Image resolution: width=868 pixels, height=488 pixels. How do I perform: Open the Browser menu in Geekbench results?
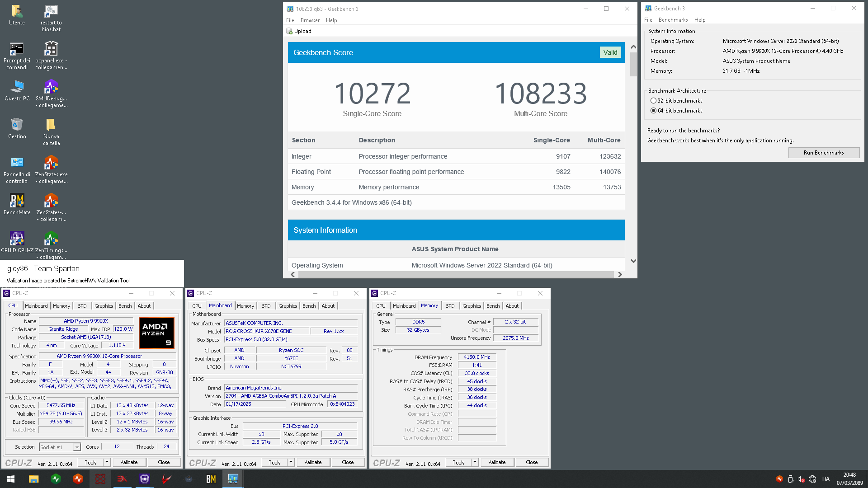pos(310,20)
